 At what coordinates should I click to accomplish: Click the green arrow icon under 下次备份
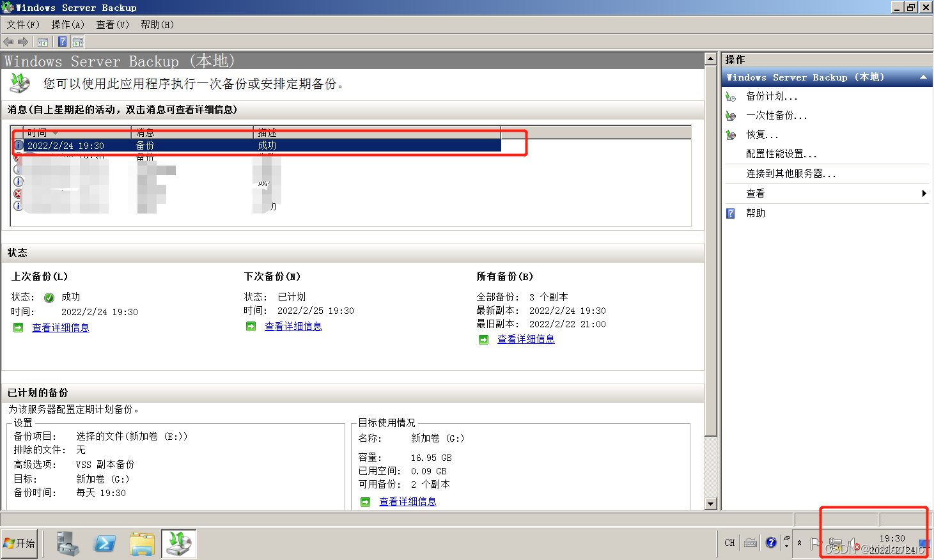(x=251, y=327)
